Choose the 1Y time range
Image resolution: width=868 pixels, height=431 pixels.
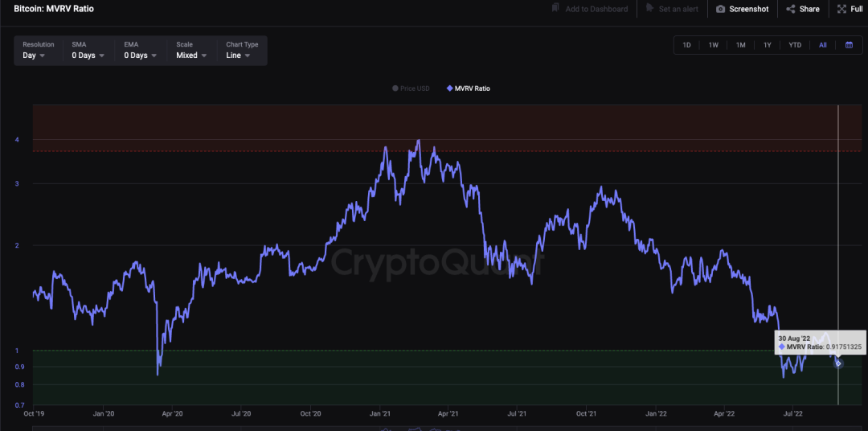(768, 45)
